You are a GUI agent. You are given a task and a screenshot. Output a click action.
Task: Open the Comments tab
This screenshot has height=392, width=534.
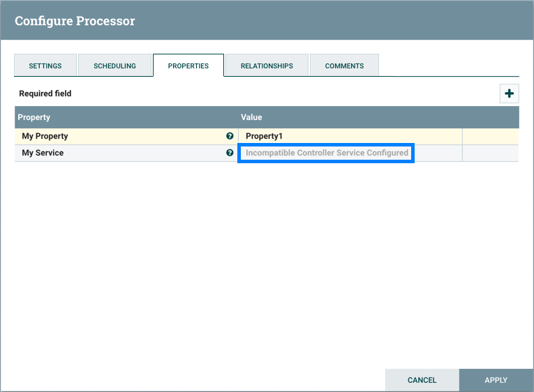tap(344, 66)
